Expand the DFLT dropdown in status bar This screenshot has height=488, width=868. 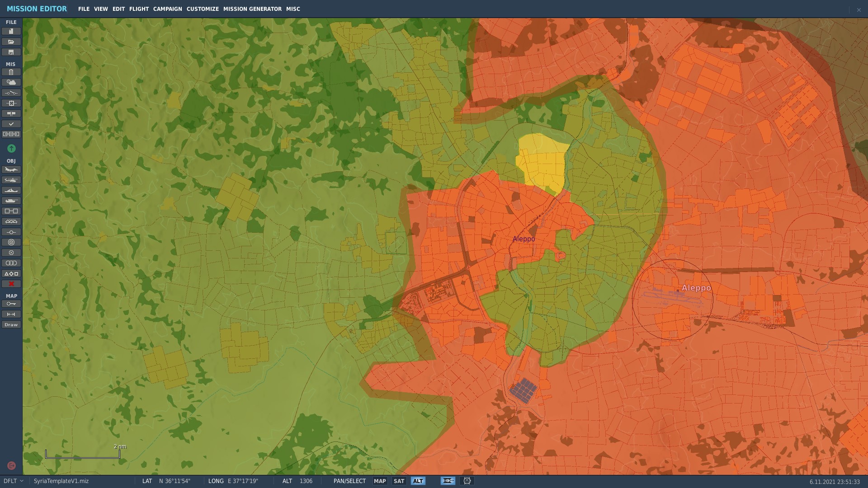pos(14,481)
